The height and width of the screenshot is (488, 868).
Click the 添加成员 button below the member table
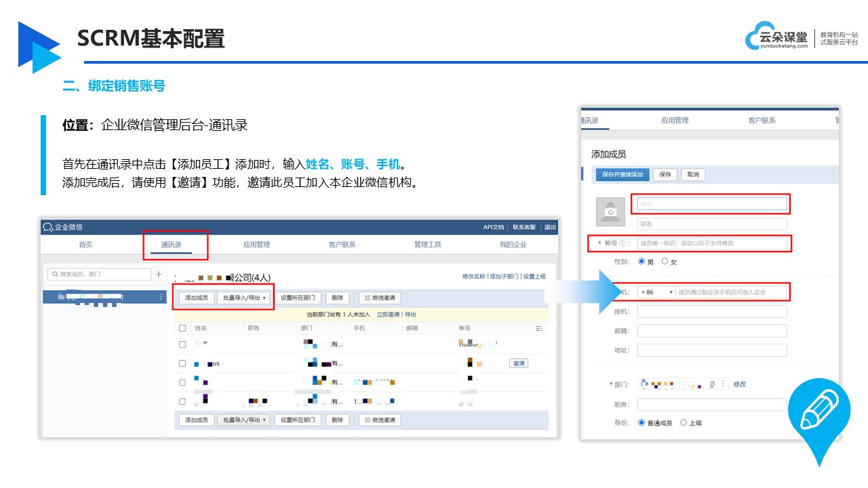pos(197,420)
